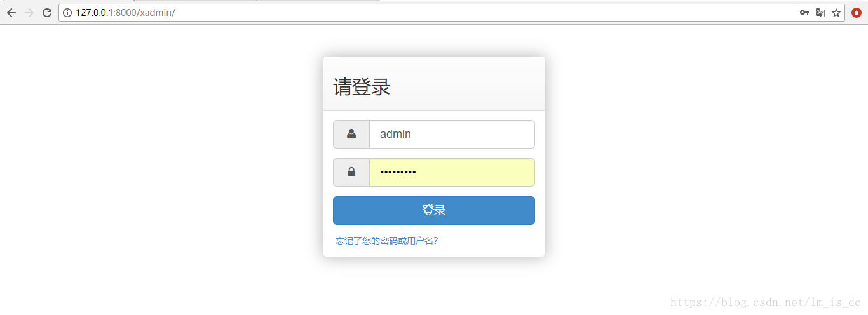Click the blog.csdn.net watermark text
This screenshot has width=868, height=315.
(x=766, y=302)
